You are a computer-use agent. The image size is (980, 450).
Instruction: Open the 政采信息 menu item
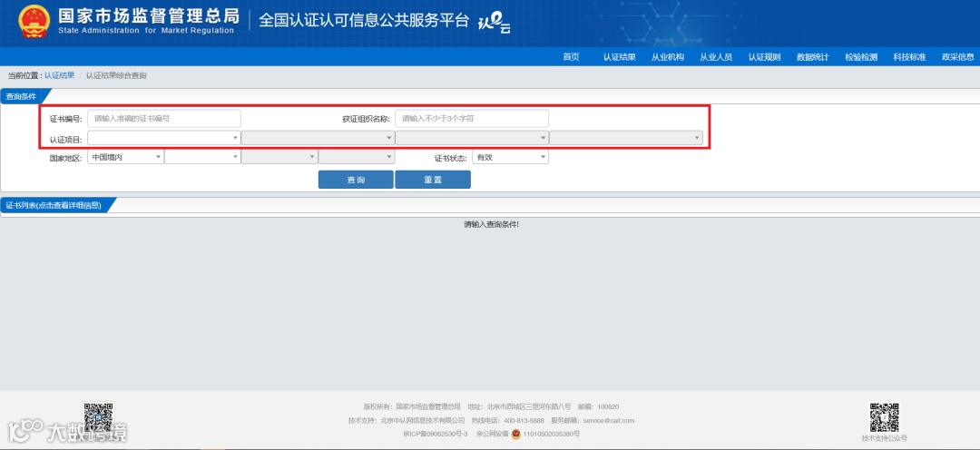[x=958, y=57]
